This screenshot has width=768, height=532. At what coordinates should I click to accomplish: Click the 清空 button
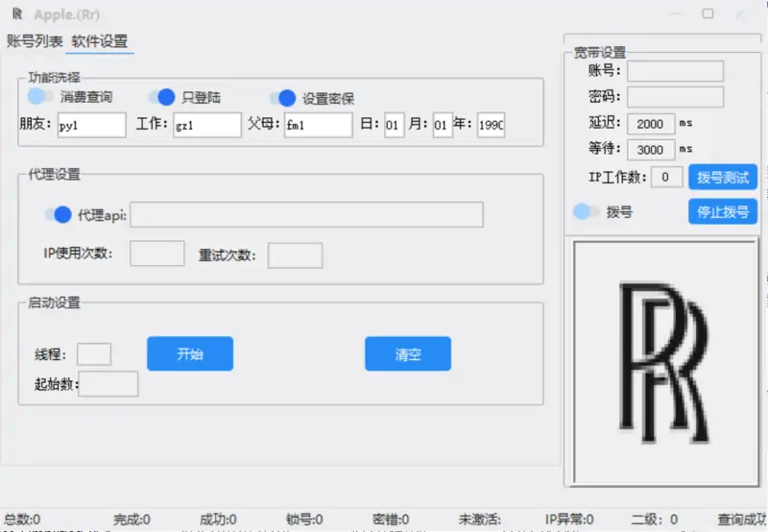coord(407,353)
